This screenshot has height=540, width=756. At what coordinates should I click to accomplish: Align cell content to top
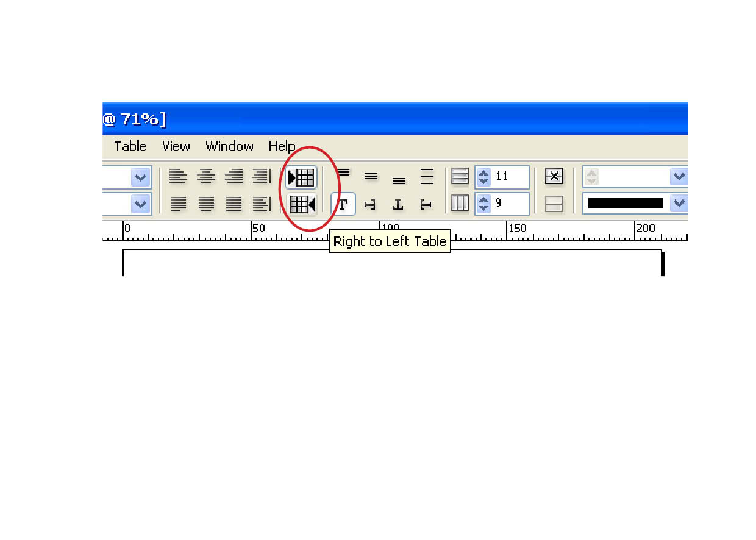[x=343, y=174]
